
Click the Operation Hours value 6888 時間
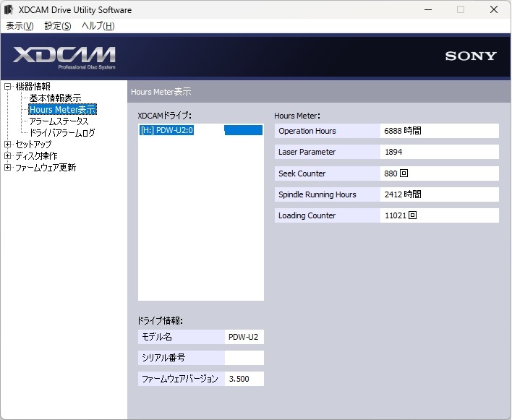(x=439, y=131)
